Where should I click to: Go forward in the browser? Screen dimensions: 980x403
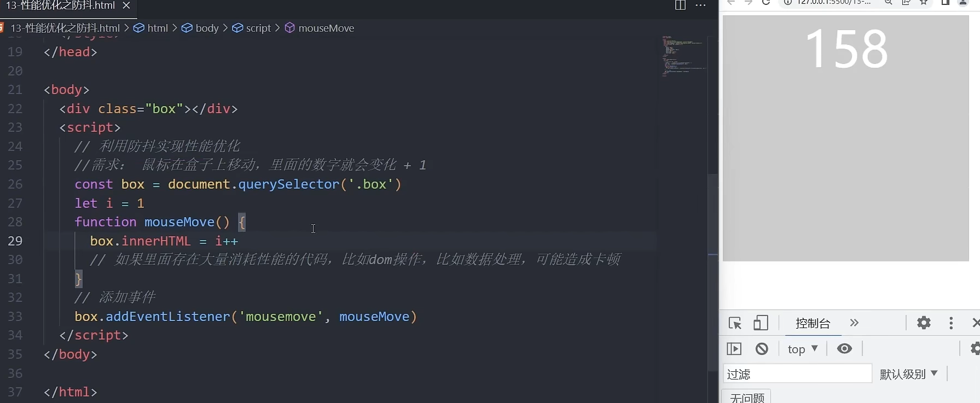[749, 2]
